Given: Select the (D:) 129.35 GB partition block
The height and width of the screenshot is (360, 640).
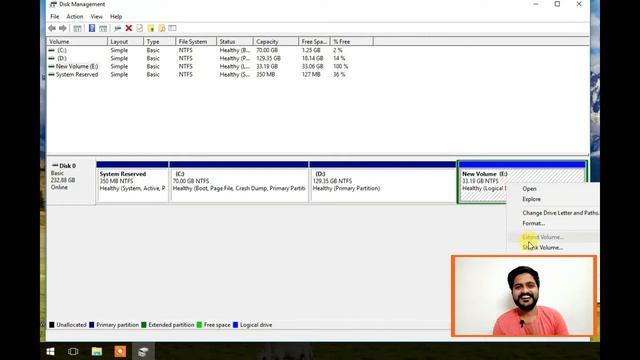Looking at the screenshot, I should [x=383, y=182].
